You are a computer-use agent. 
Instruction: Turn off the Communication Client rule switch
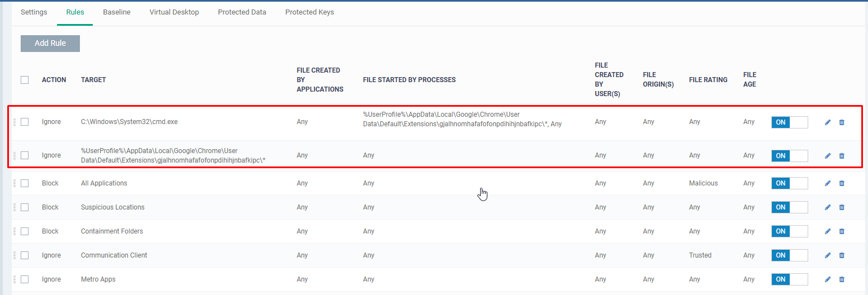coord(789,255)
